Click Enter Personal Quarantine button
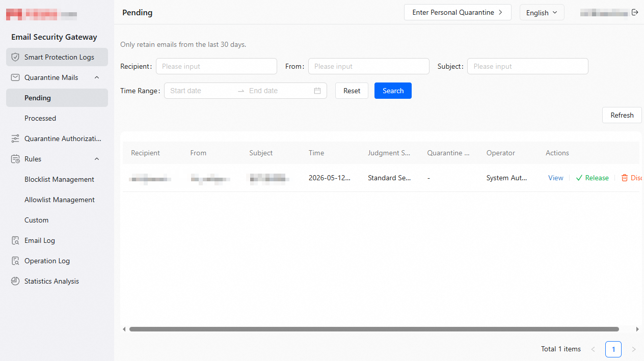Viewport: 644px width, 361px height. (458, 12)
